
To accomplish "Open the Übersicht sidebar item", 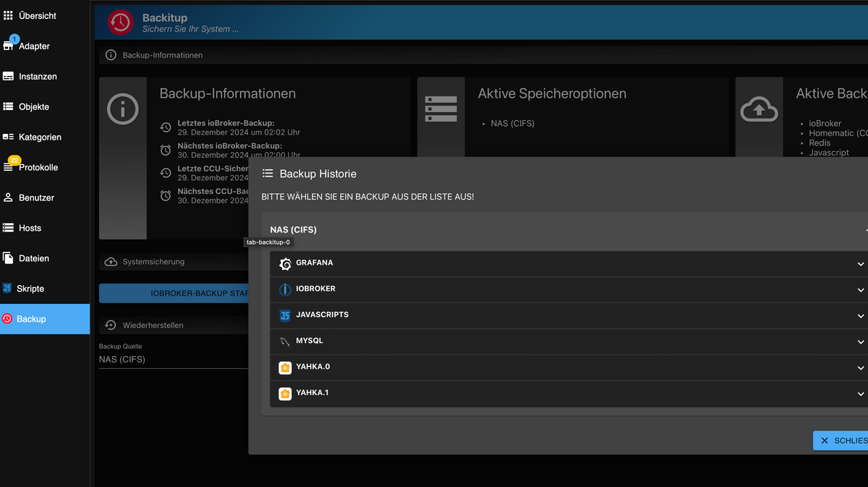I will [45, 15].
